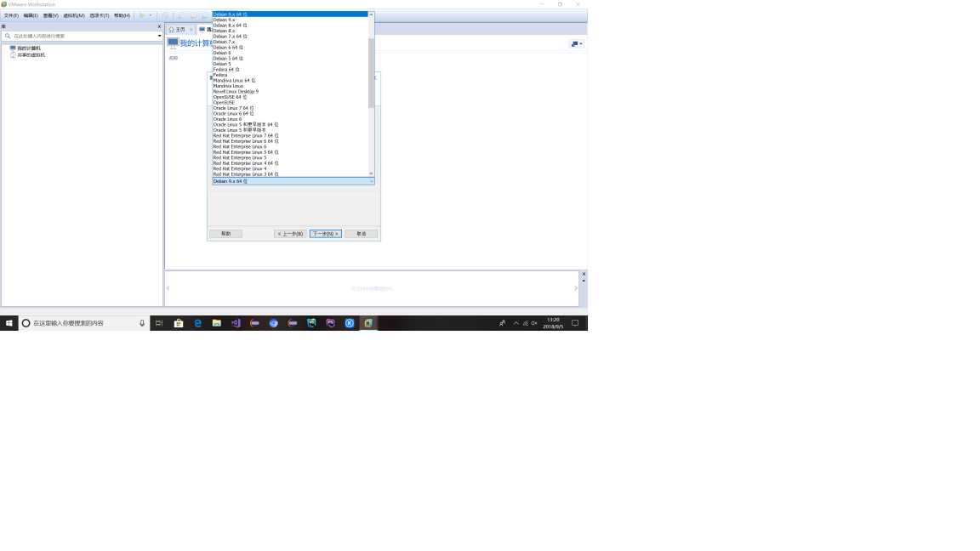Click the list's scroll-down arrow

point(371,173)
